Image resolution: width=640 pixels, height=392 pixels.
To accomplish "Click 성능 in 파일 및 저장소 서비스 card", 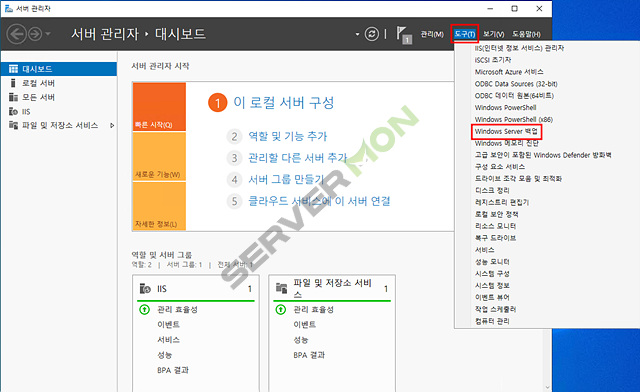I will pos(301,340).
